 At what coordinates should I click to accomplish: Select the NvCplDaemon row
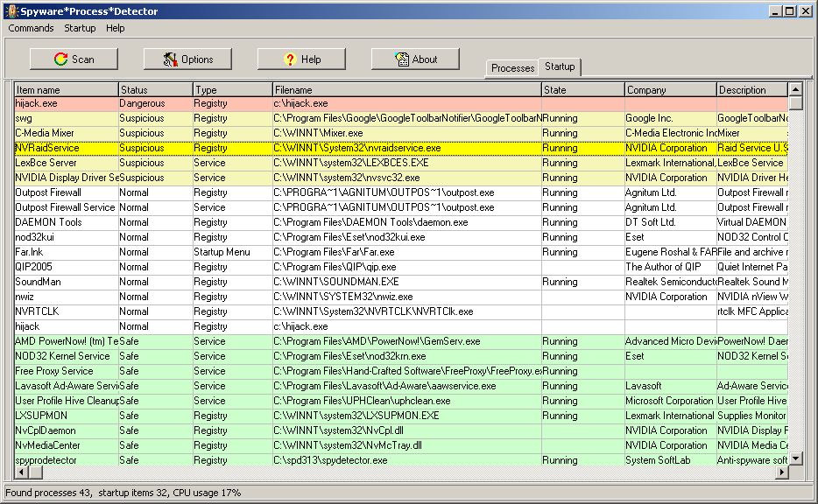400,430
